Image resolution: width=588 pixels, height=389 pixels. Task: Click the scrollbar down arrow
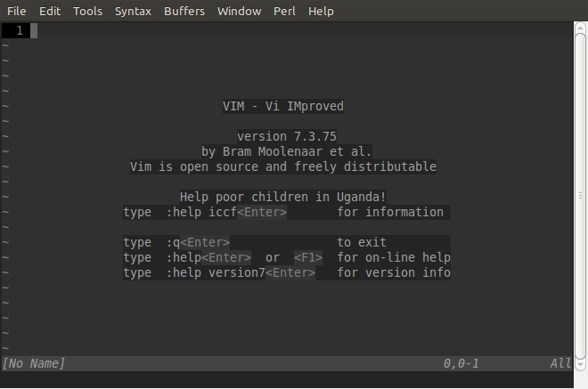[581, 364]
